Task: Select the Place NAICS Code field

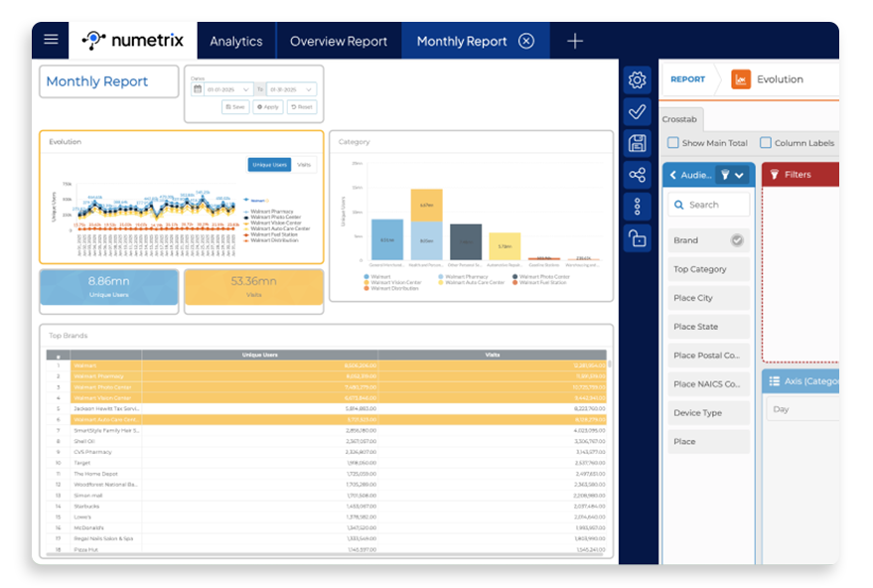Action: pos(708,384)
